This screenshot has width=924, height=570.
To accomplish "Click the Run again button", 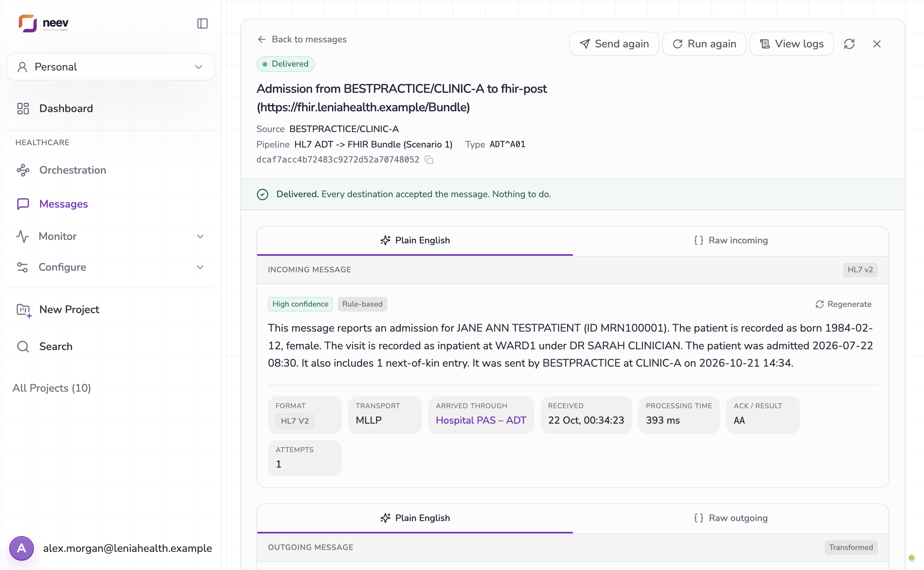I will click(704, 44).
